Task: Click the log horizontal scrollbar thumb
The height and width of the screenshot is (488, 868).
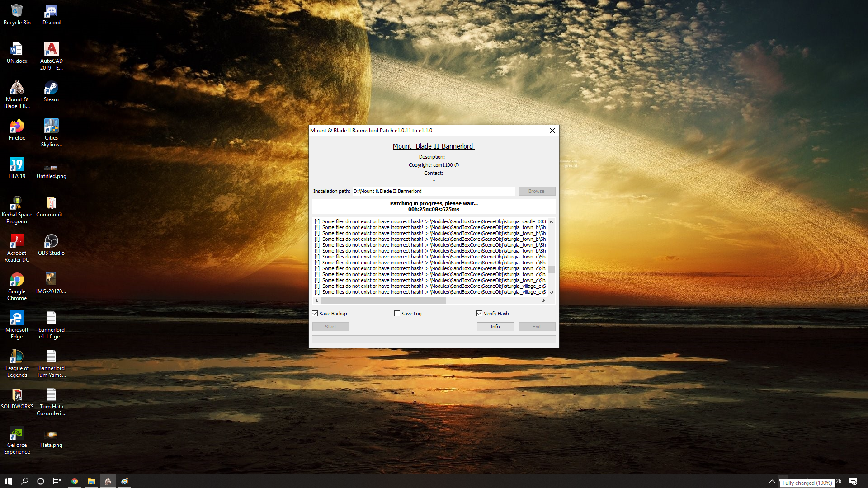Action: point(383,300)
